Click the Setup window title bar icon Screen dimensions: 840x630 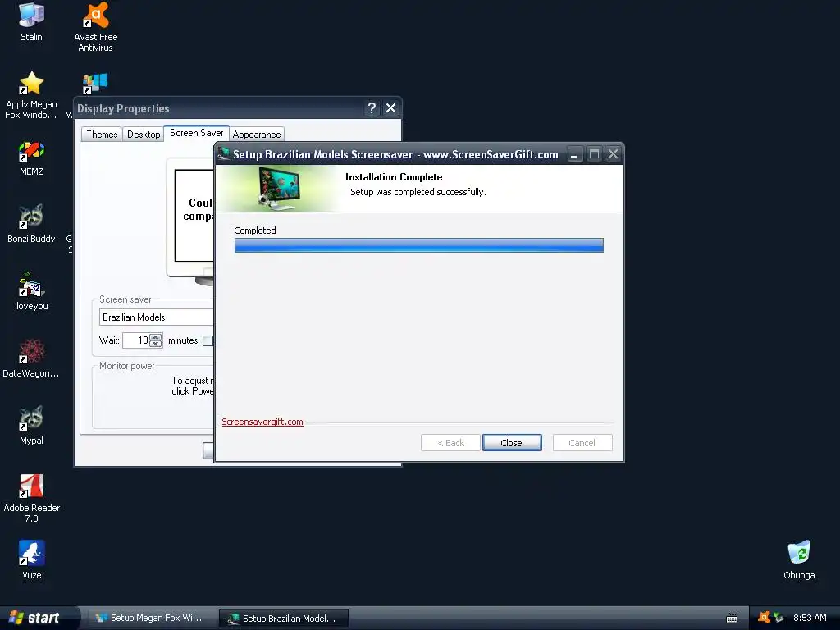224,154
